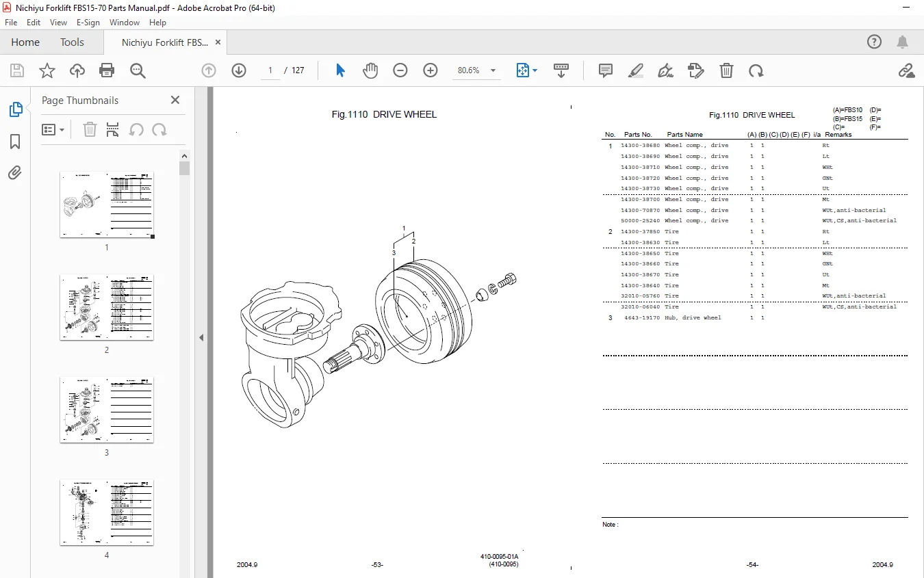Open the Attachments paperclip pane
Screen dimensions: 924x578
[15, 173]
